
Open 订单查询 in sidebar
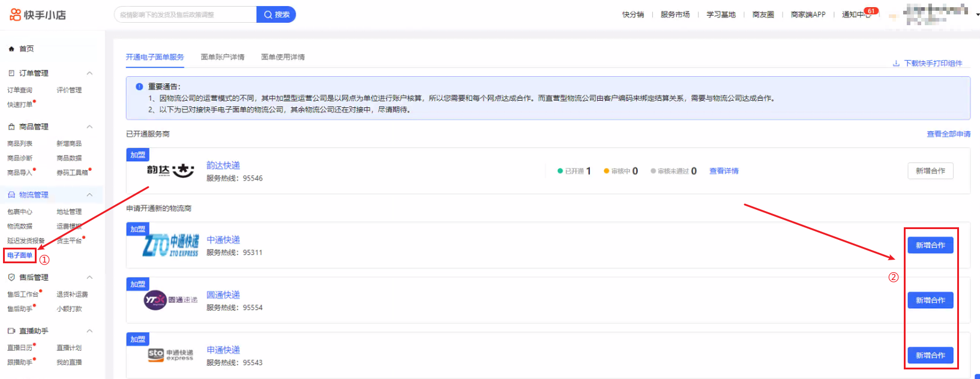[x=20, y=90]
